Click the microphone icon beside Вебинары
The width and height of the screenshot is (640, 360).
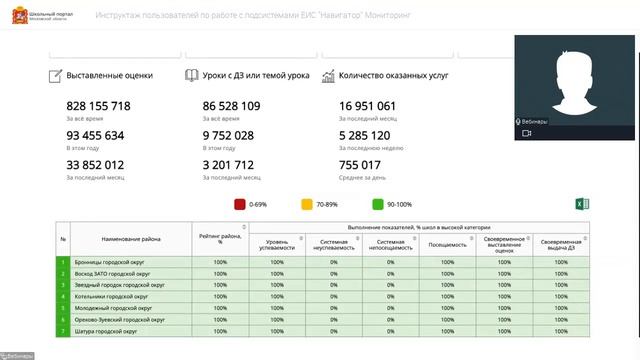518,122
